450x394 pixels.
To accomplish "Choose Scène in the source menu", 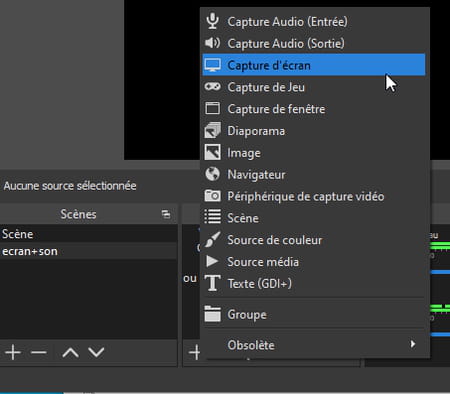I will 314,218.
